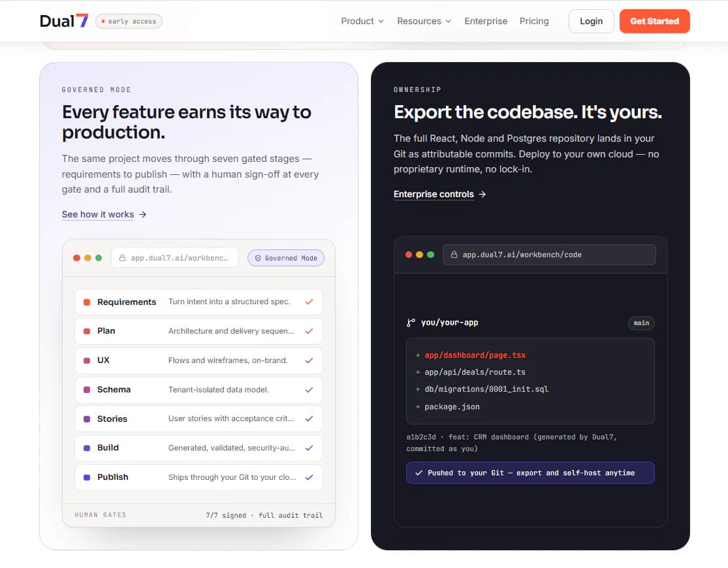Screen dimensions: 728x568
Task: Click the Build row checkmark
Action: [x=309, y=448]
